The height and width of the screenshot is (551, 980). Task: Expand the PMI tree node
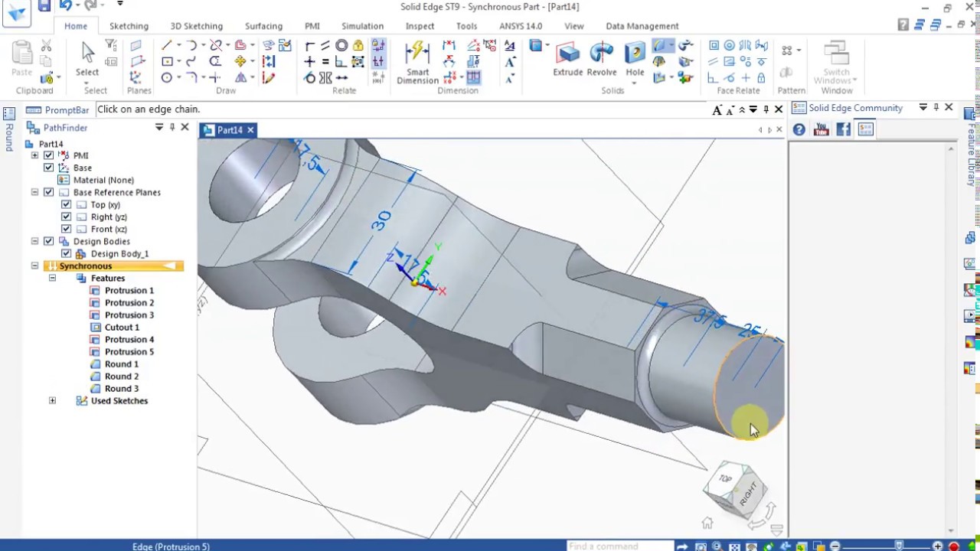[x=34, y=155]
